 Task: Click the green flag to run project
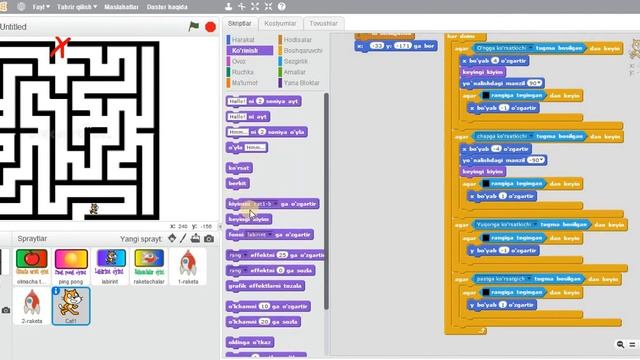click(194, 27)
